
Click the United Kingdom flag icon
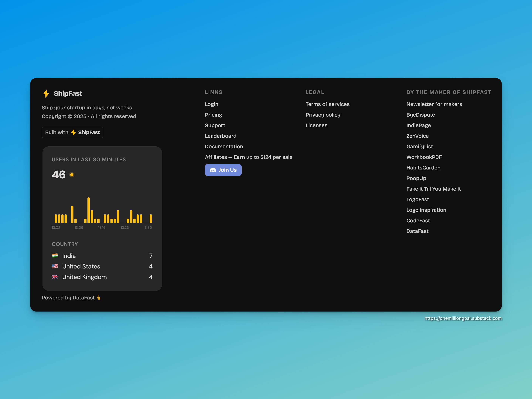tap(55, 277)
